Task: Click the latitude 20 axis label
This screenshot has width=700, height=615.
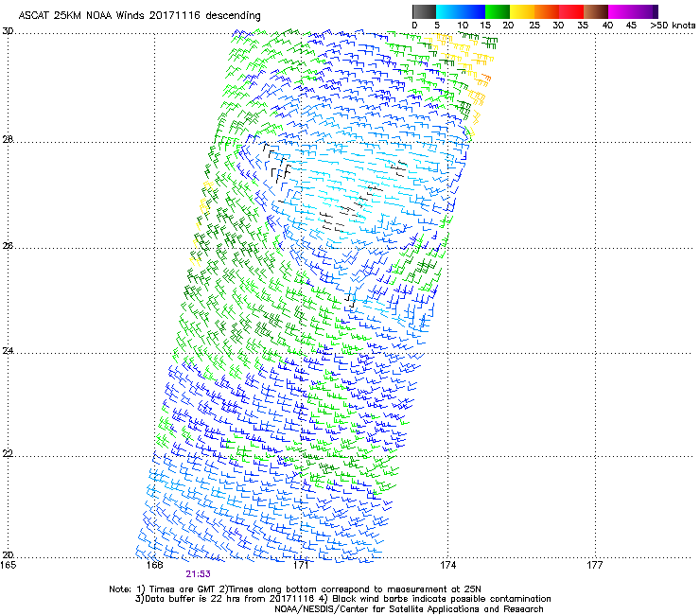Action: pos(8,554)
